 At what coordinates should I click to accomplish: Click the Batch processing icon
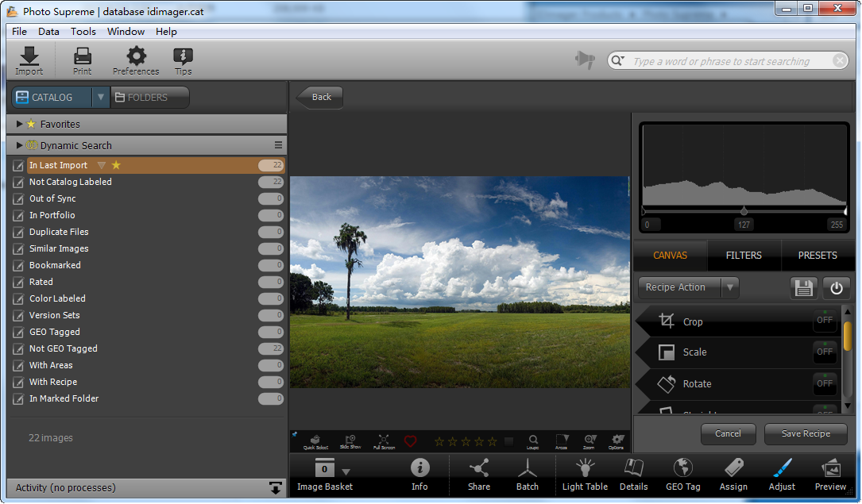528,474
